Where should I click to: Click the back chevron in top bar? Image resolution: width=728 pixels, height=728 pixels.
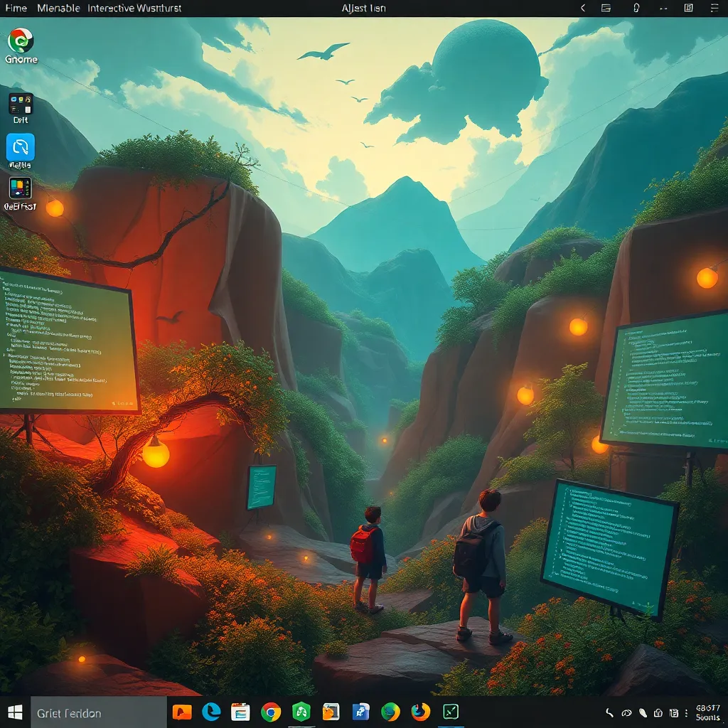pyautogui.click(x=583, y=8)
